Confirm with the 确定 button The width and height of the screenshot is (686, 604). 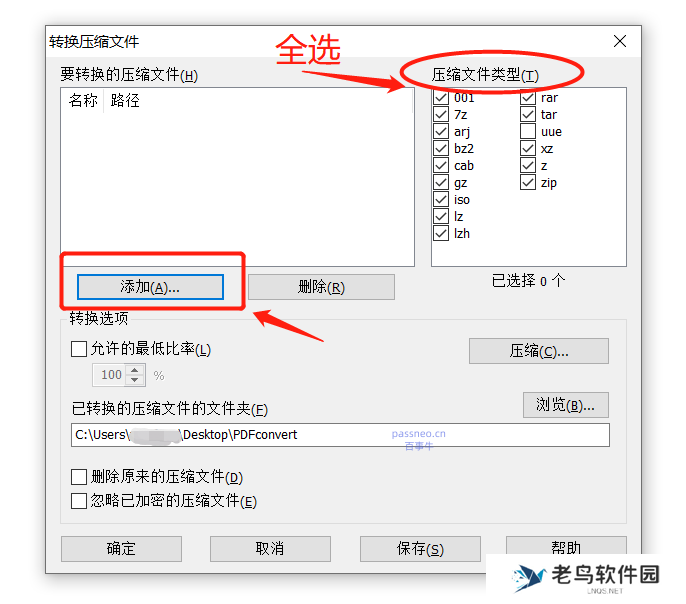coord(121,548)
